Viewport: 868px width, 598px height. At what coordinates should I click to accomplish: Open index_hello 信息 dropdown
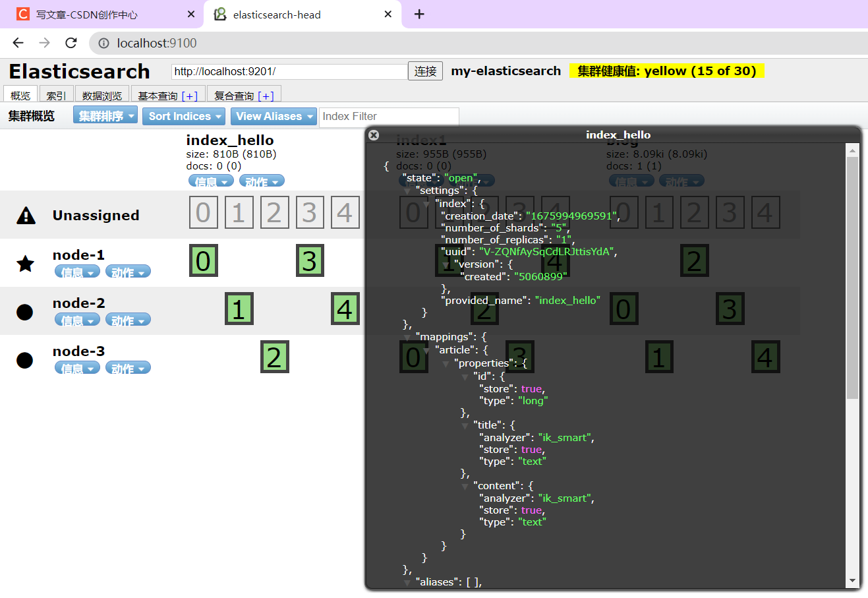click(211, 181)
